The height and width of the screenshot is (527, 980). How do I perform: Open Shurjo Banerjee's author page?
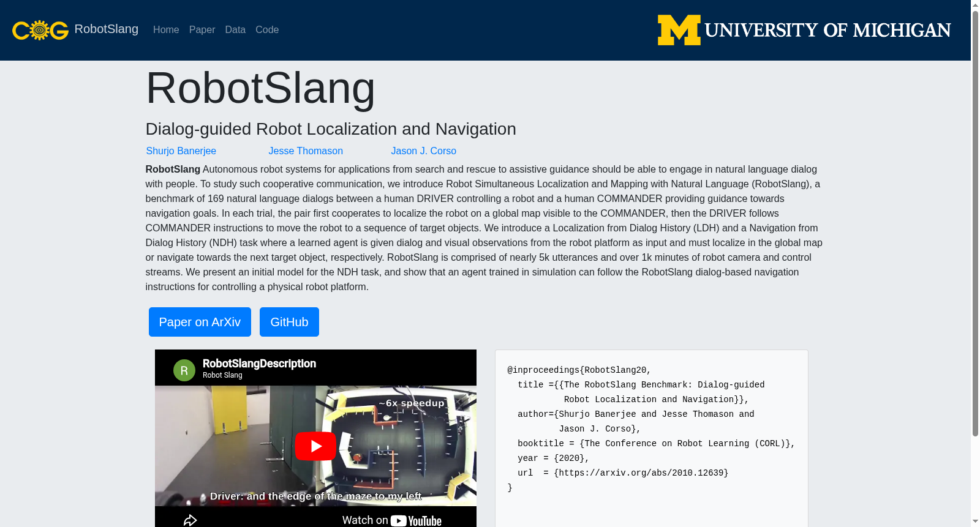(x=181, y=151)
